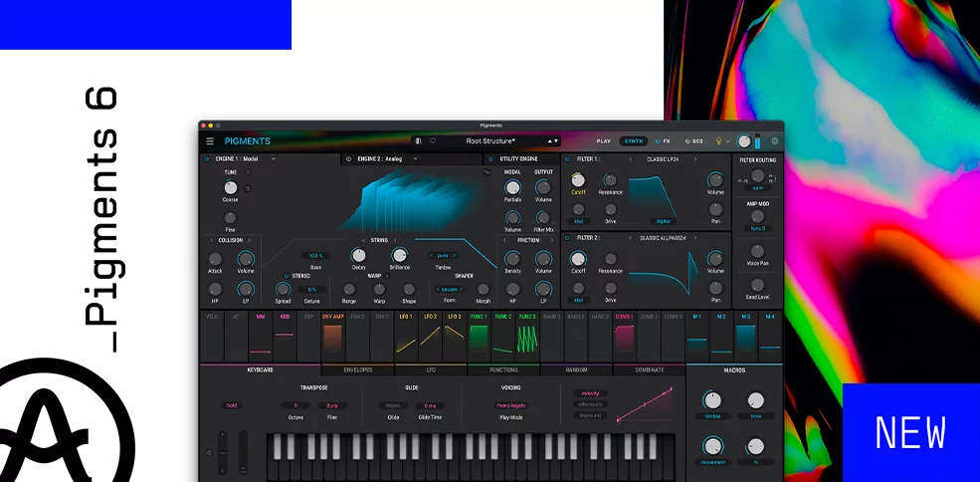Select aftertouch curve button
This screenshot has width=980, height=482.
[x=590, y=404]
